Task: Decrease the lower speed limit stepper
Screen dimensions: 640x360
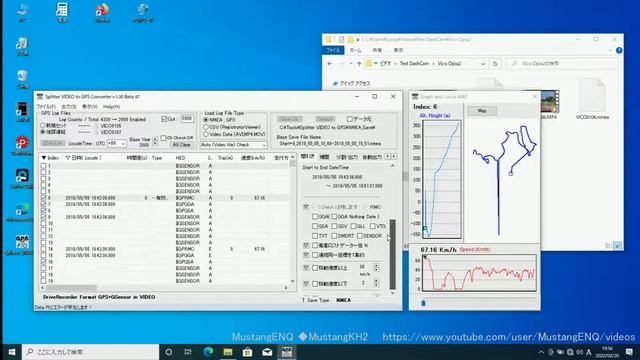Action: 376,285
